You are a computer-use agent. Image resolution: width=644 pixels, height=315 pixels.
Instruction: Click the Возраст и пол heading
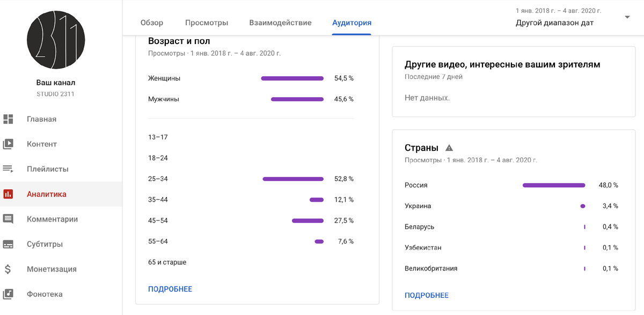click(x=179, y=41)
